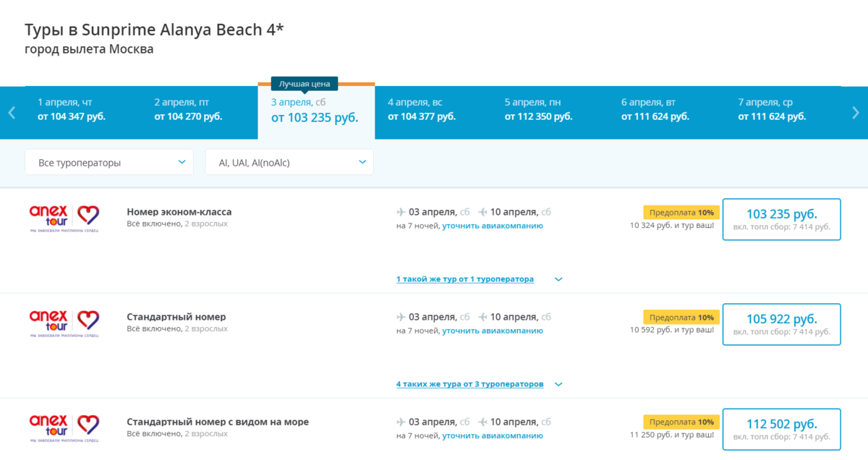Click the heart icon in the Anex Tour logo
This screenshot has height=460, width=868.
88,213
